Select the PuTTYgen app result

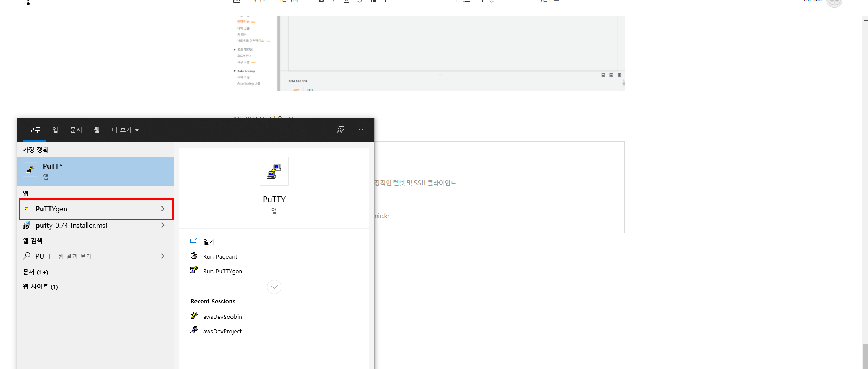coord(96,209)
